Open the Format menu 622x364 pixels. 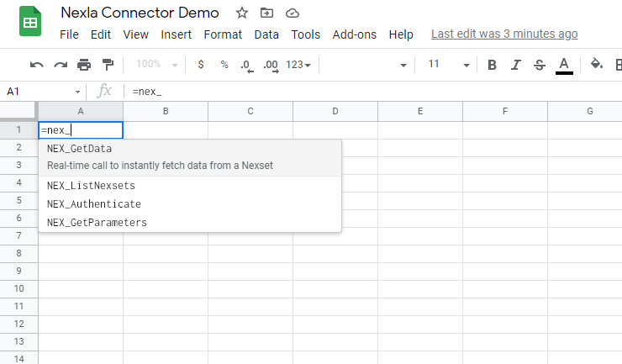click(x=223, y=34)
